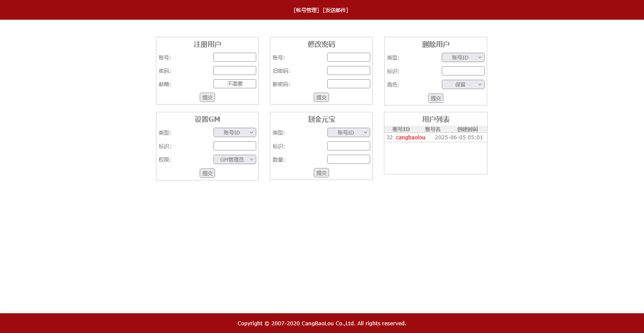Click the cangbaolou account name link

click(410, 137)
